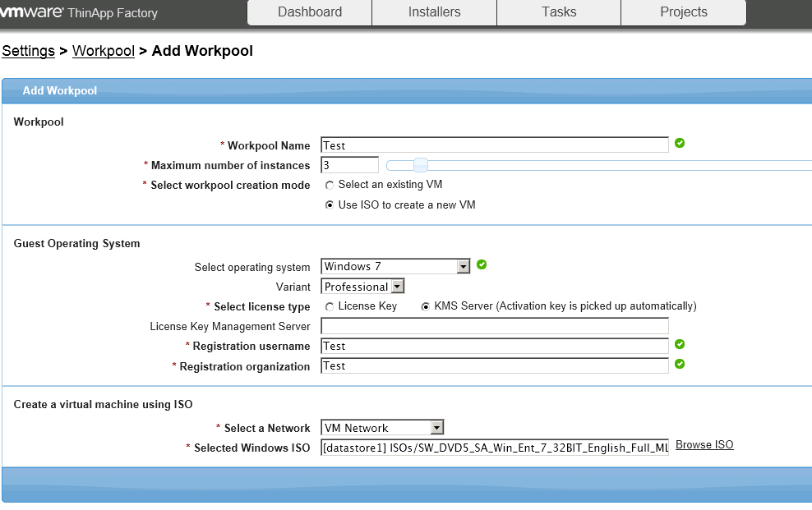Select the License Key radio button
Image resolution: width=812 pixels, height=510 pixels.
pyautogui.click(x=330, y=306)
